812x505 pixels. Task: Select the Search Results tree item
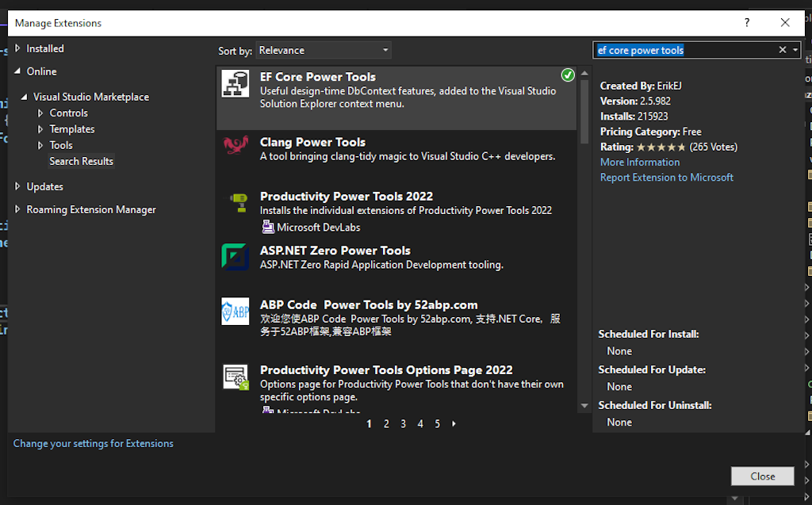click(x=81, y=161)
